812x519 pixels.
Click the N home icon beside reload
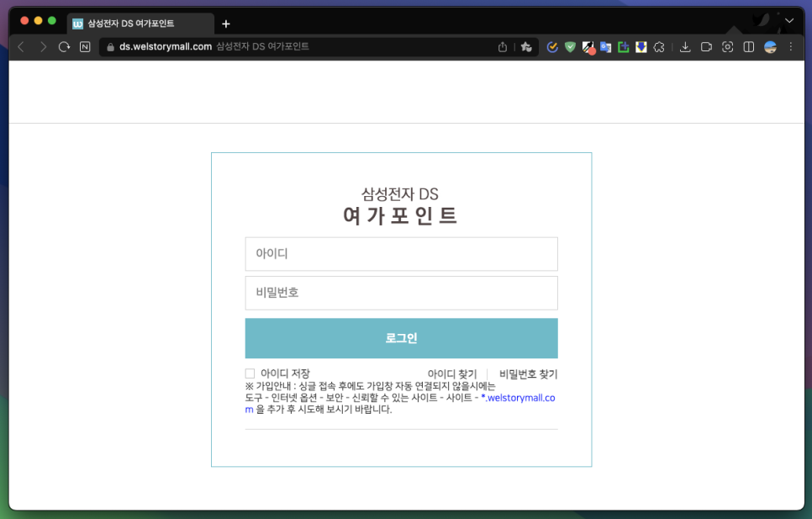[x=85, y=47]
